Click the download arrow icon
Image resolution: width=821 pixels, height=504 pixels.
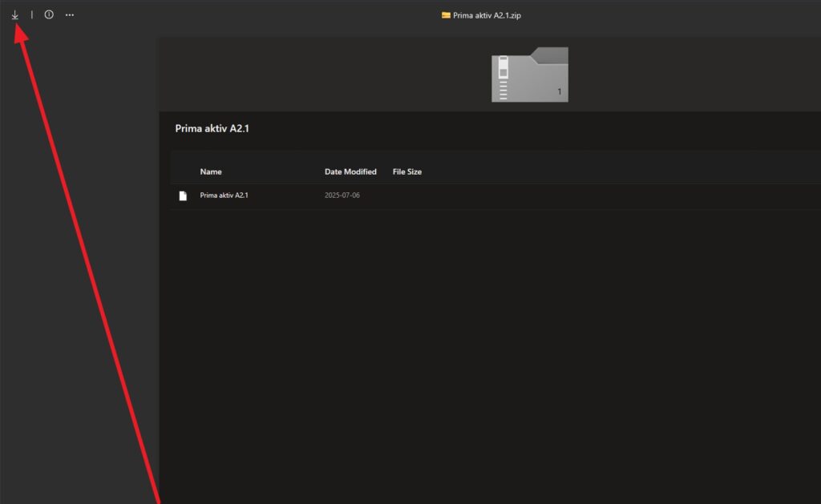tap(14, 15)
